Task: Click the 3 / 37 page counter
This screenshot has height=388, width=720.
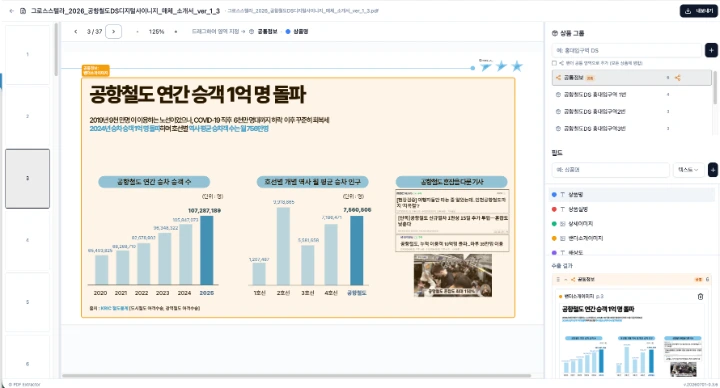Action: 94,32
